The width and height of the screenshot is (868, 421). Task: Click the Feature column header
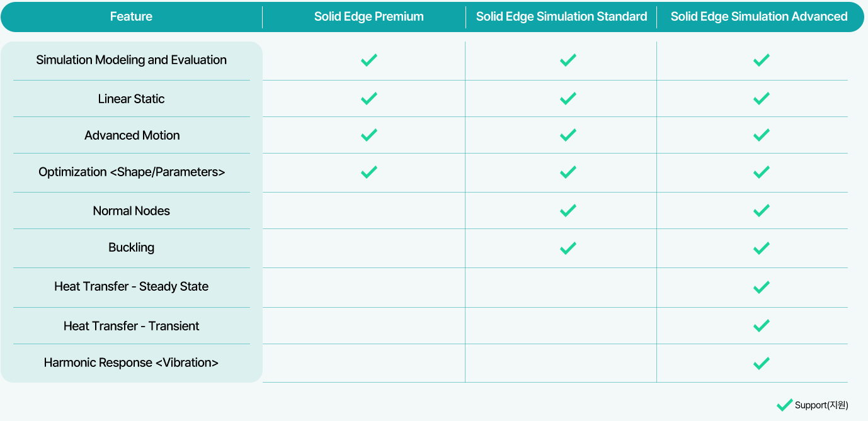131,16
